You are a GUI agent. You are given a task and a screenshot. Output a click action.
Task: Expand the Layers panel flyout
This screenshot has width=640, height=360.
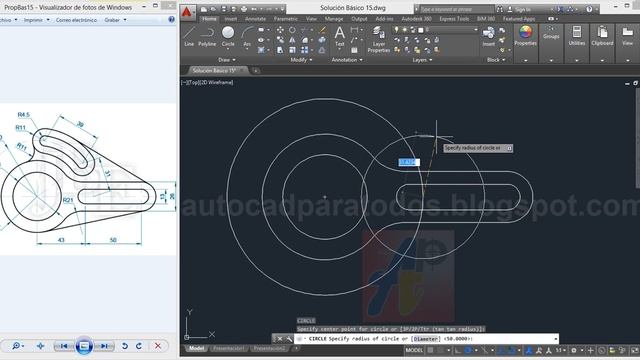(x=422, y=60)
